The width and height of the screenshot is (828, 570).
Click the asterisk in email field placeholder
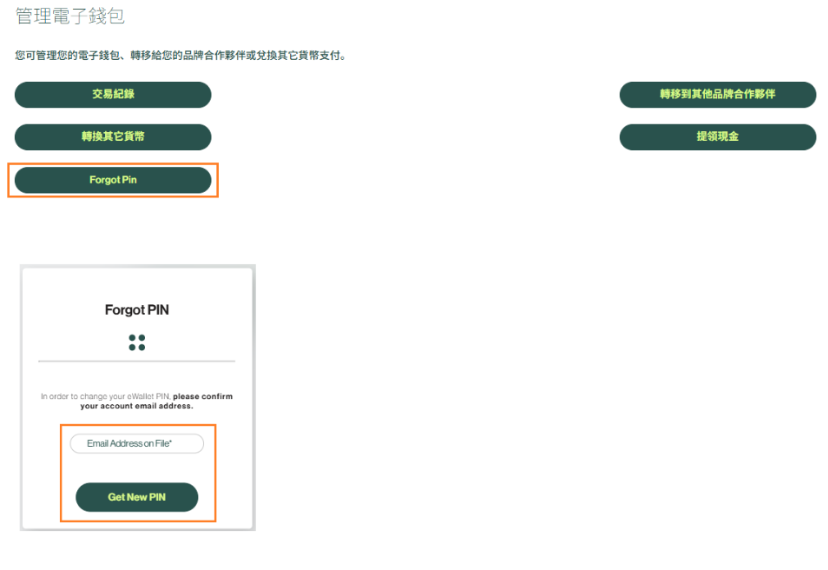tap(171, 442)
